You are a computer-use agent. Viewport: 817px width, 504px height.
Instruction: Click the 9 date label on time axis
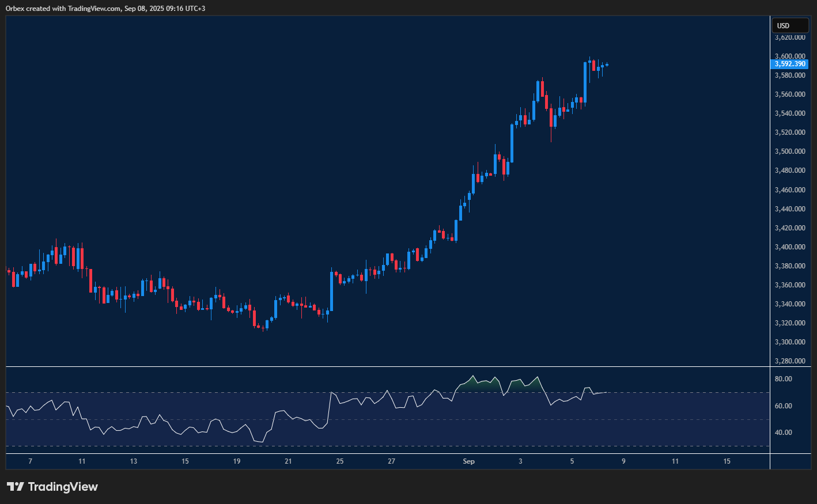pyautogui.click(x=623, y=461)
